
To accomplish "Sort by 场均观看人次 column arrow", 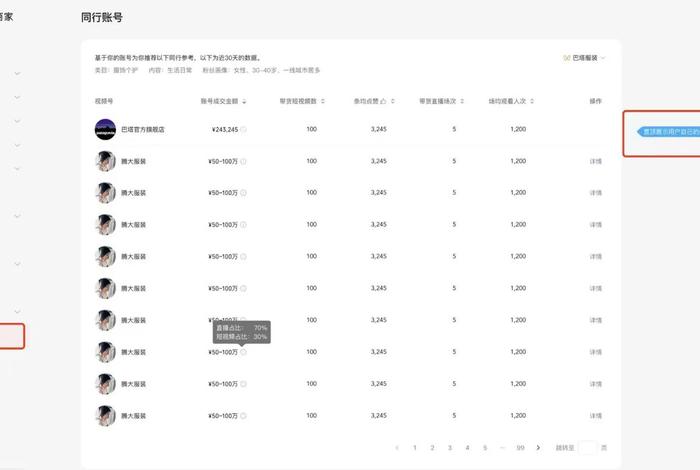I will 532,101.
